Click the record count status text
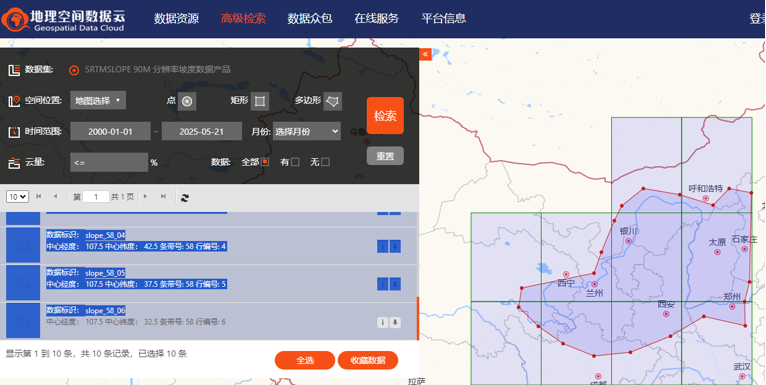 point(96,354)
